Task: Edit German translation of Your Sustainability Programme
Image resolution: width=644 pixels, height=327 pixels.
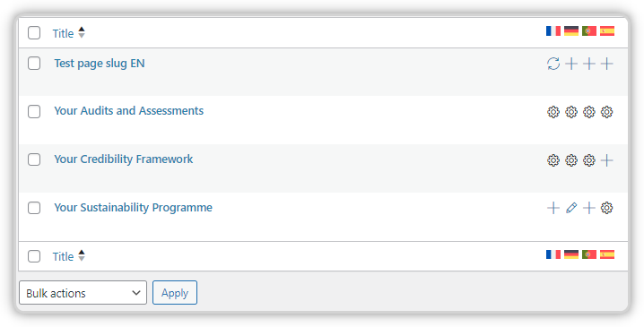Action: tap(571, 208)
